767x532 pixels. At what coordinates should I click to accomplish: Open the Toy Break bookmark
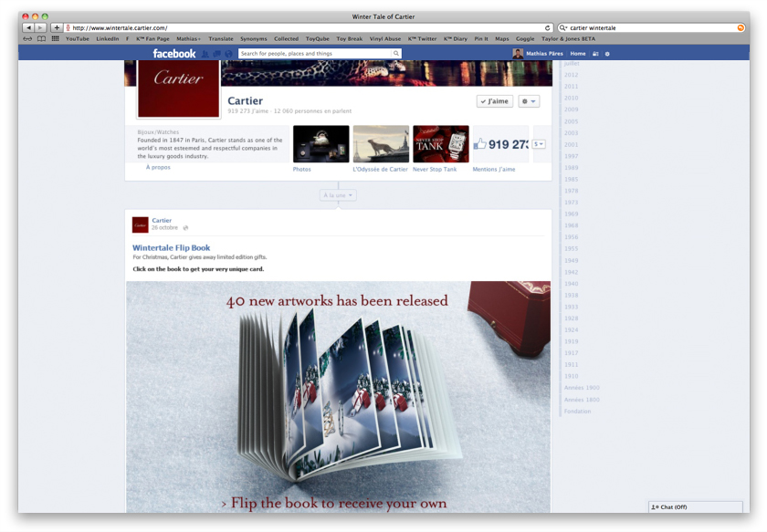tap(349, 38)
